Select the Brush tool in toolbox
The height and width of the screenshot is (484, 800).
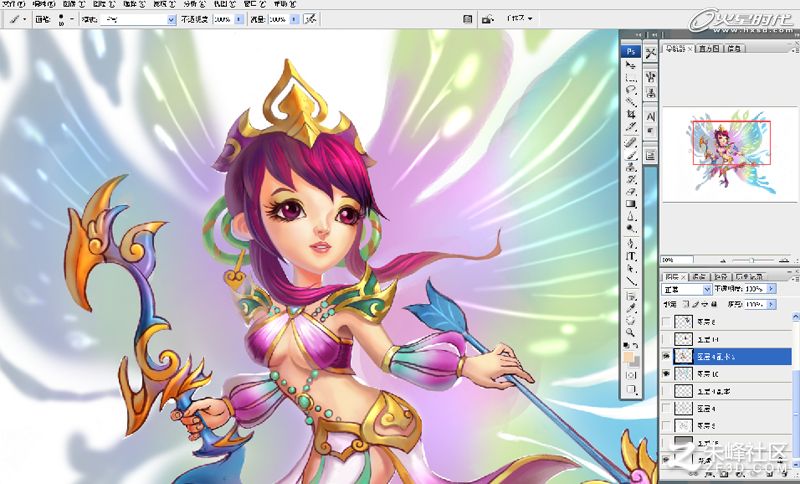631,155
